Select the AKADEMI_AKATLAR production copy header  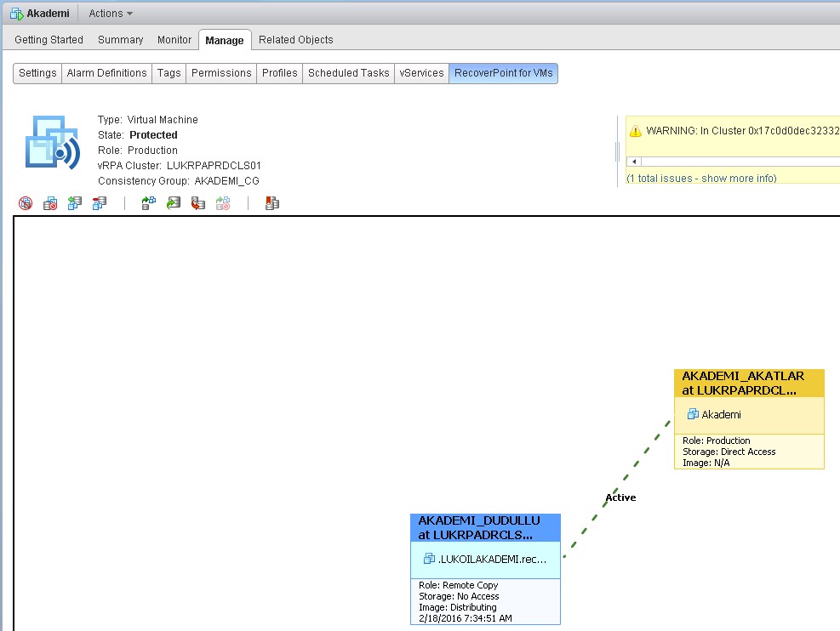749,384
